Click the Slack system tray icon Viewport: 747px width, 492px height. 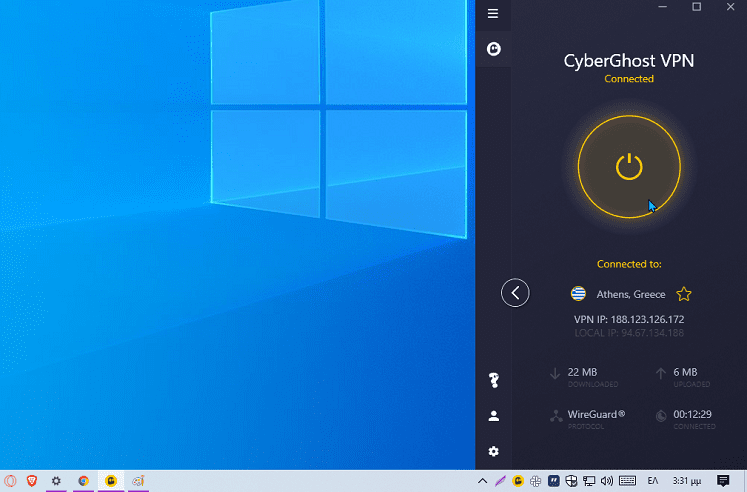pos(535,481)
